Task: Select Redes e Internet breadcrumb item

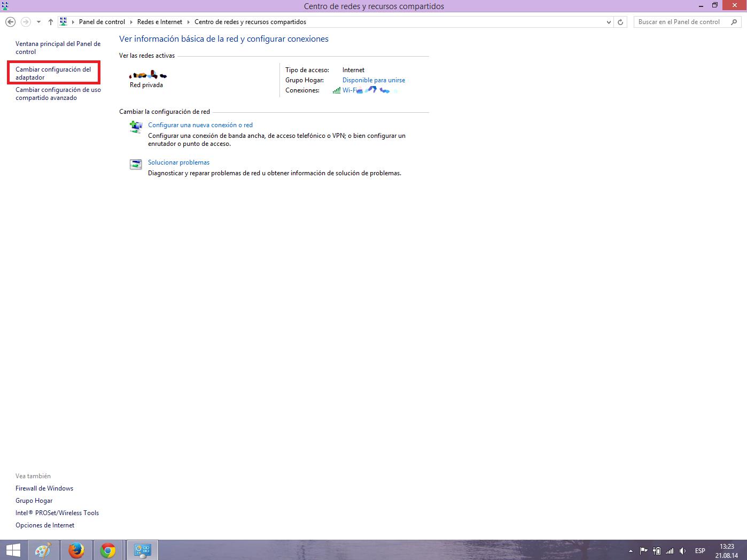Action: point(159,22)
